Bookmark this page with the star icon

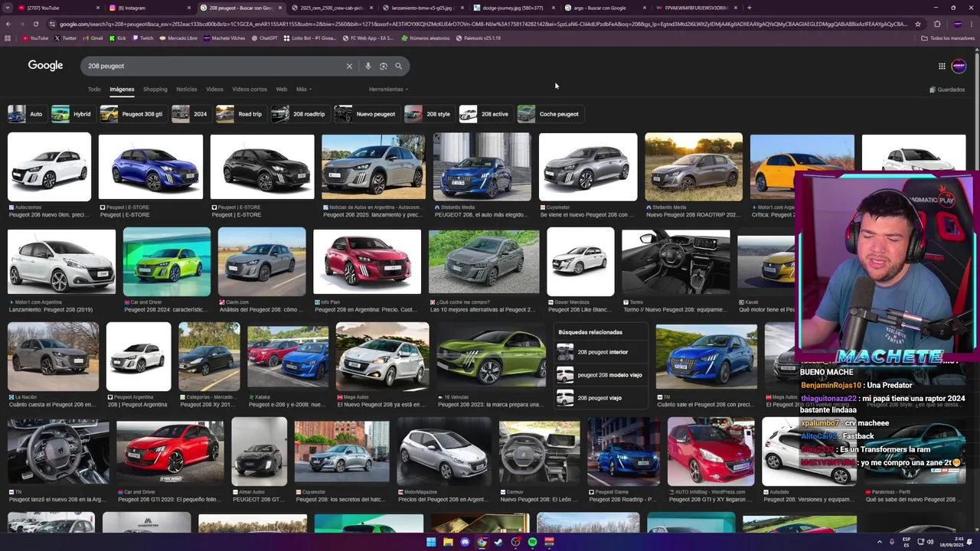point(918,24)
